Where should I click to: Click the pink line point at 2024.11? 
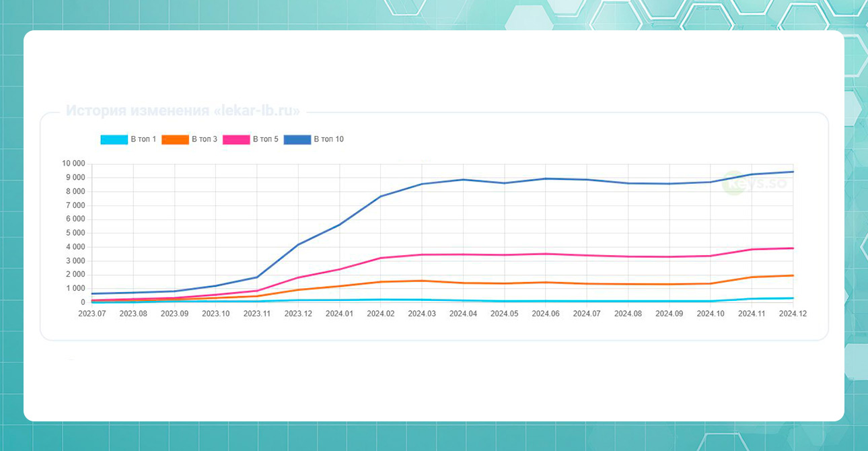pos(752,250)
